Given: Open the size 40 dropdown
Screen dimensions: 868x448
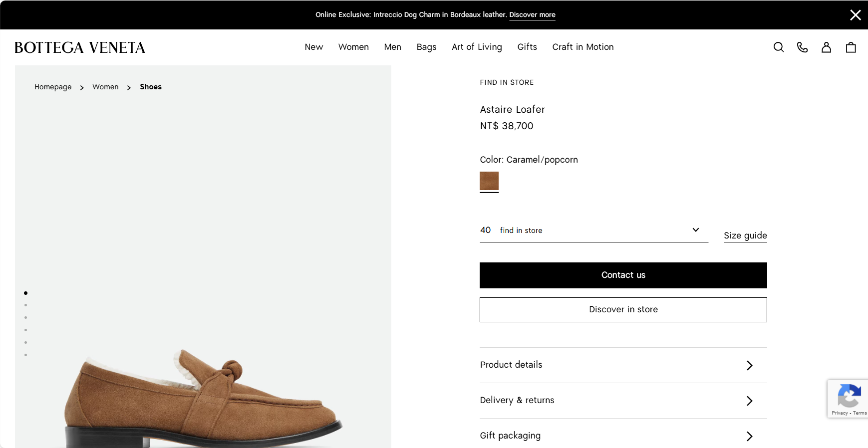Looking at the screenshot, I should 593,230.
